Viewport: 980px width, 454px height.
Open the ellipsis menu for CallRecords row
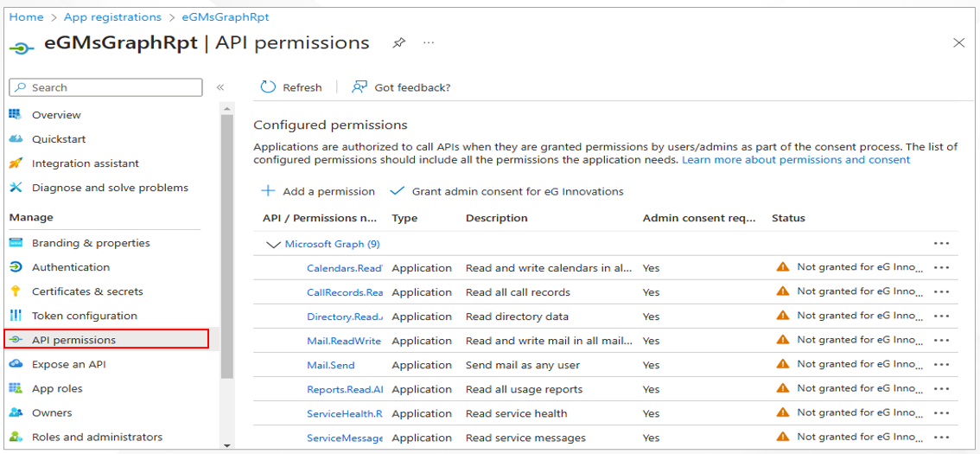tap(941, 292)
